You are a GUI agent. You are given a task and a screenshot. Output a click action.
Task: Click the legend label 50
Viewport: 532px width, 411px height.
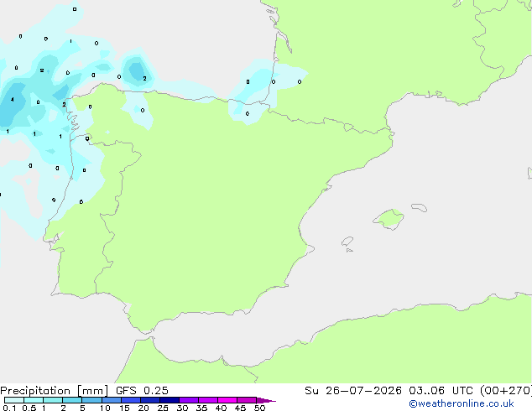259,408
